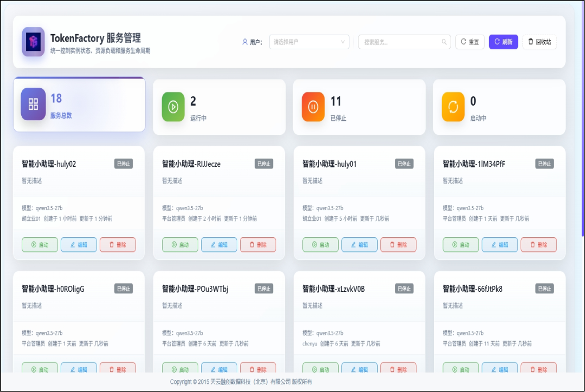Click the green play icon for running

tap(173, 107)
